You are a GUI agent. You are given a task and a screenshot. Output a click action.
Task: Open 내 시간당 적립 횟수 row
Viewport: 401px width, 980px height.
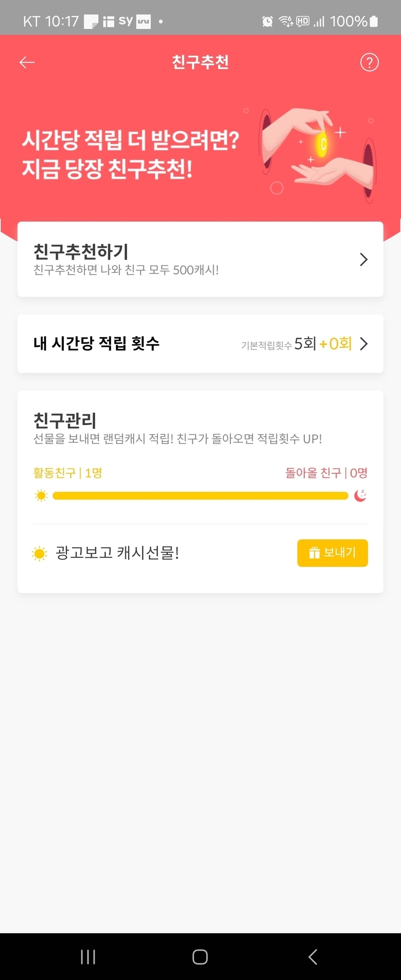pyautogui.click(x=97, y=343)
